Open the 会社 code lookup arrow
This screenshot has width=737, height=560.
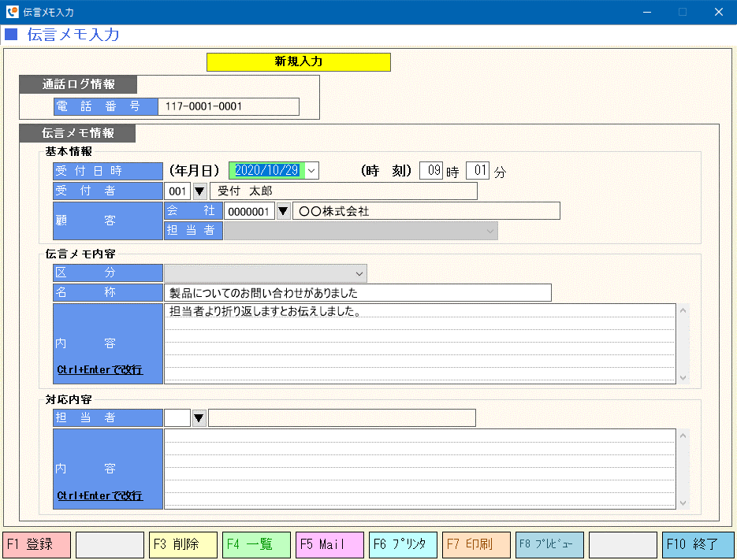pos(283,211)
